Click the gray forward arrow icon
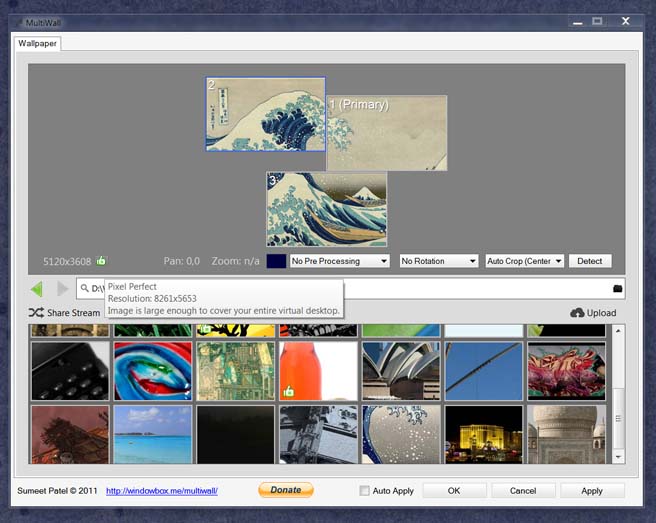The image size is (656, 523). (x=62, y=289)
